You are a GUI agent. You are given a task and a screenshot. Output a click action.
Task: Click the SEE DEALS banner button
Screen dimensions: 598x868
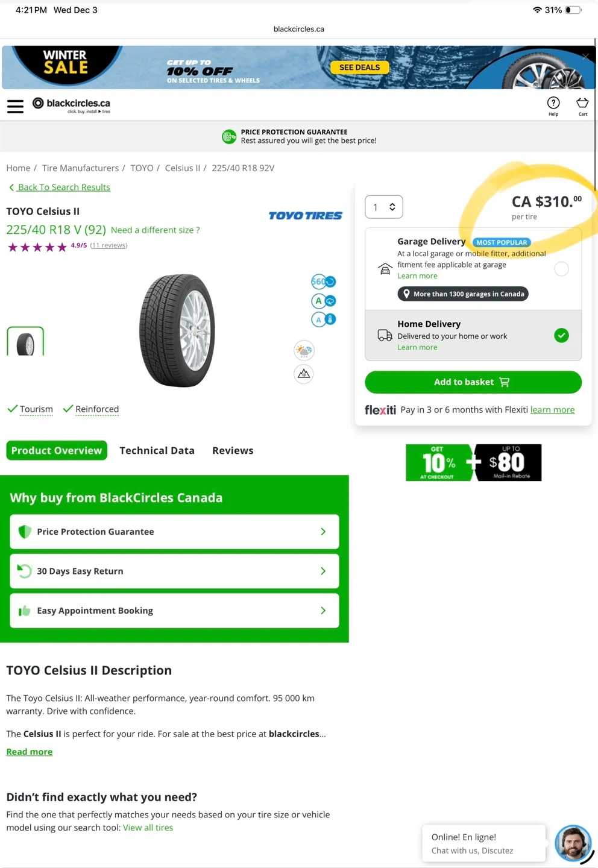pos(359,68)
